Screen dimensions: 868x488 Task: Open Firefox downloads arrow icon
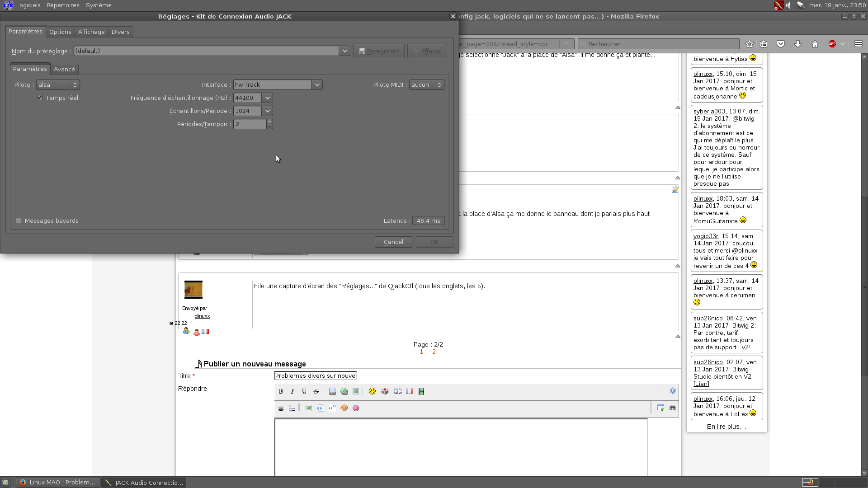[798, 44]
